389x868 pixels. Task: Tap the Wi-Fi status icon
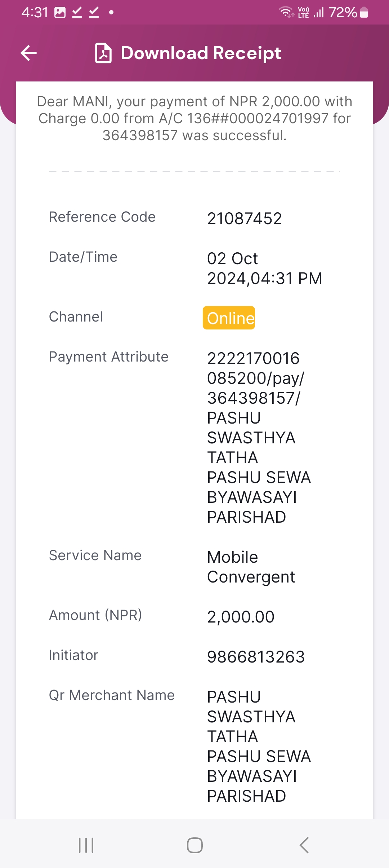(287, 12)
